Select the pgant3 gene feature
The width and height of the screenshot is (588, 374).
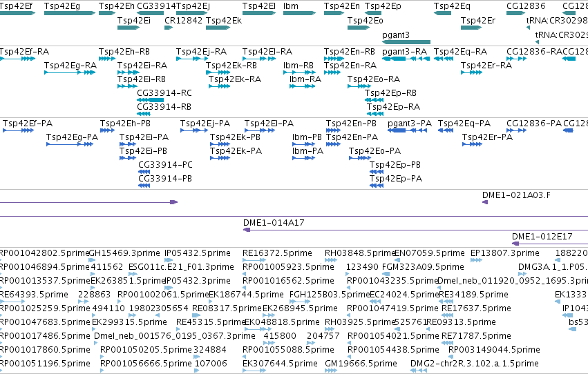[406, 42]
